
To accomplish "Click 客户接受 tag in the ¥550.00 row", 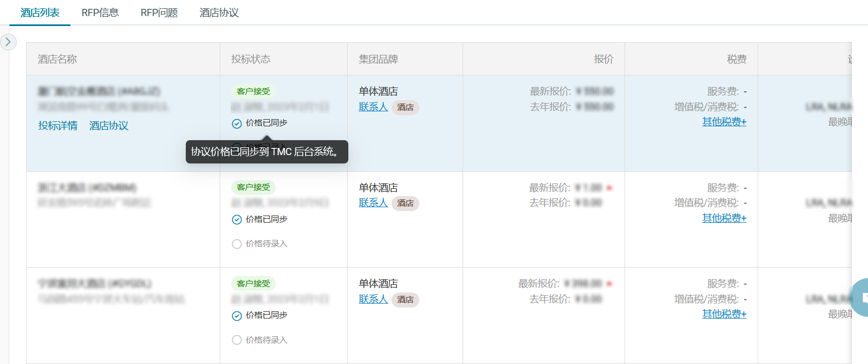I will (x=253, y=91).
